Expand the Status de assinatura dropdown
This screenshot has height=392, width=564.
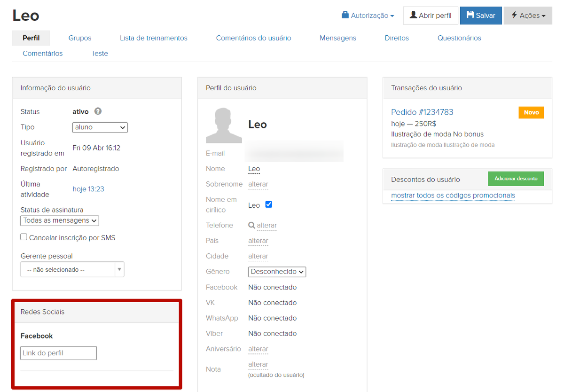click(60, 220)
